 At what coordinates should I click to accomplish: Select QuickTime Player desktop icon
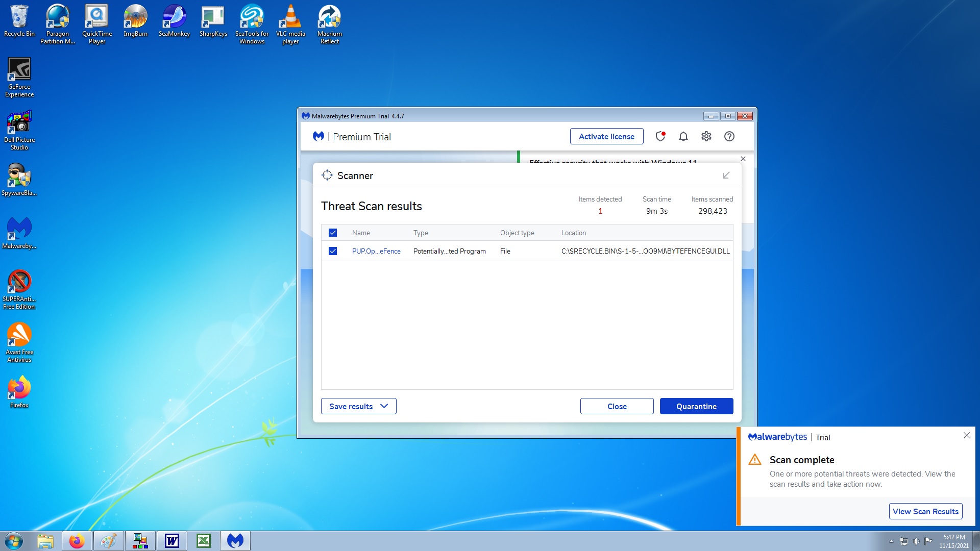(97, 24)
